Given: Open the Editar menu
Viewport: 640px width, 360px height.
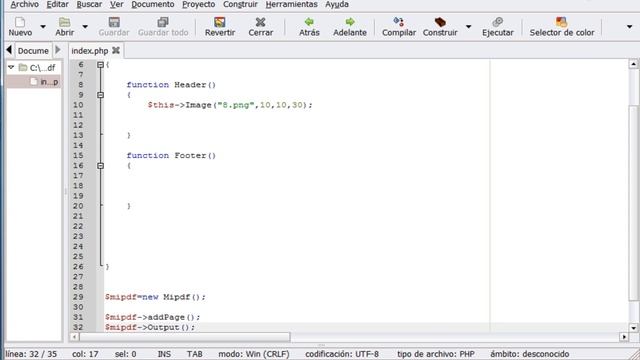Looking at the screenshot, I should click(x=58, y=4).
